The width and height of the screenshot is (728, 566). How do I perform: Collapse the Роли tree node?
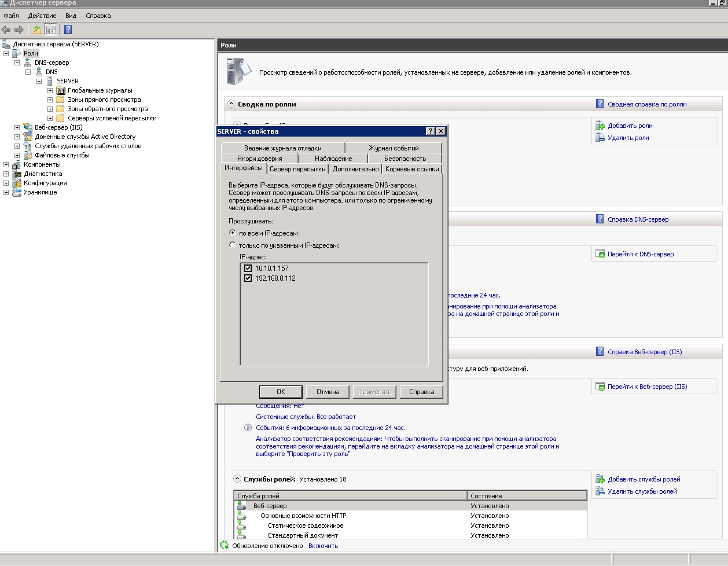click(x=6, y=53)
